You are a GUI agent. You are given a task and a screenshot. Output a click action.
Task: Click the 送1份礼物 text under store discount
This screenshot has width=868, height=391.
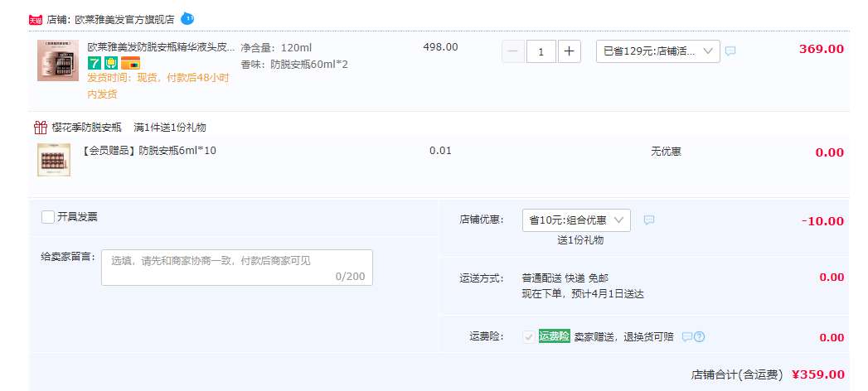coord(580,240)
